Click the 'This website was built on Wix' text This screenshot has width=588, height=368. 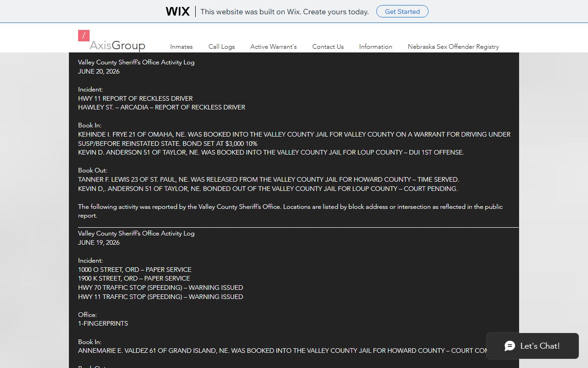[284, 11]
